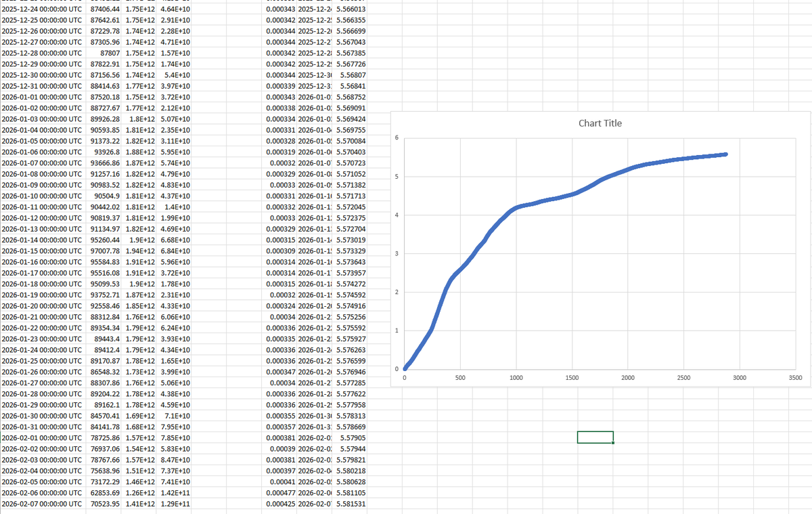Select cell with value 5.566699
Viewport: 812px width, 514px height.
tap(351, 31)
